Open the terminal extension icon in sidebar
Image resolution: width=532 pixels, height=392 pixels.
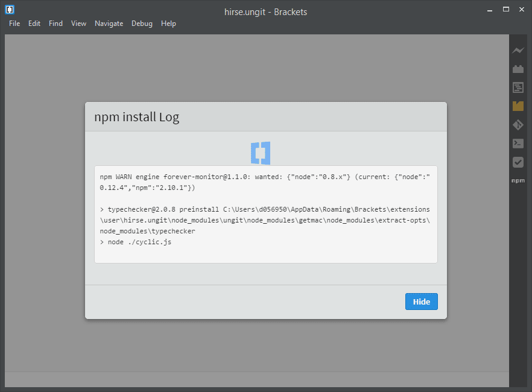click(x=518, y=144)
